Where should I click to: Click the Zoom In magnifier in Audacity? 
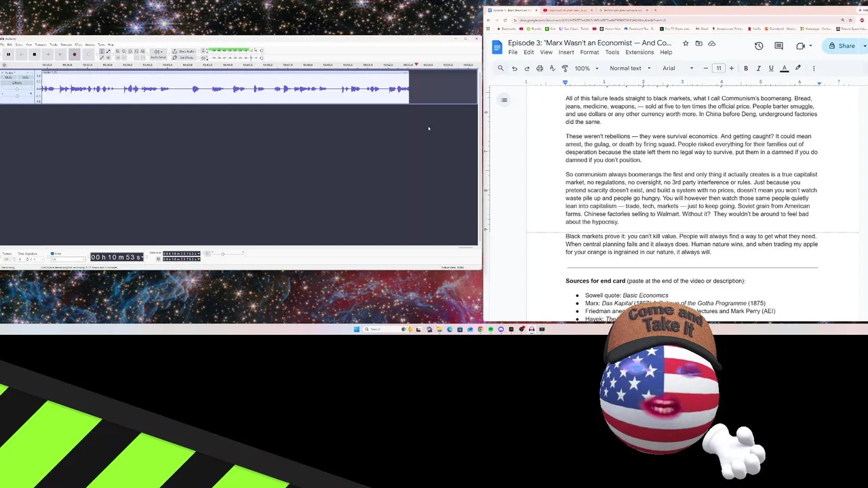(117, 51)
